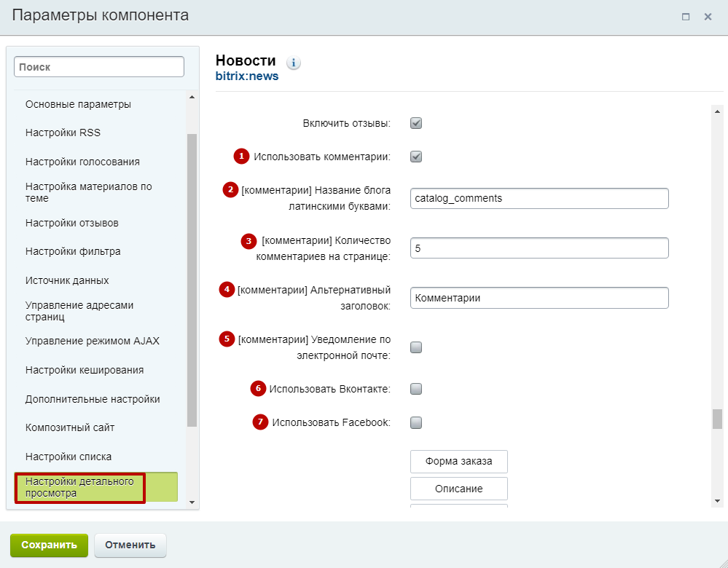The image size is (728, 568).
Task: Enable the Использовать Вконтакте checkbox
Action: pyautogui.click(x=416, y=388)
